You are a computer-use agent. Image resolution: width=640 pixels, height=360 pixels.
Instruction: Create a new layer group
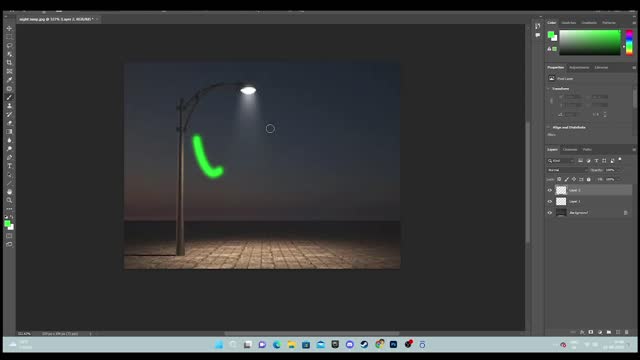point(609,332)
